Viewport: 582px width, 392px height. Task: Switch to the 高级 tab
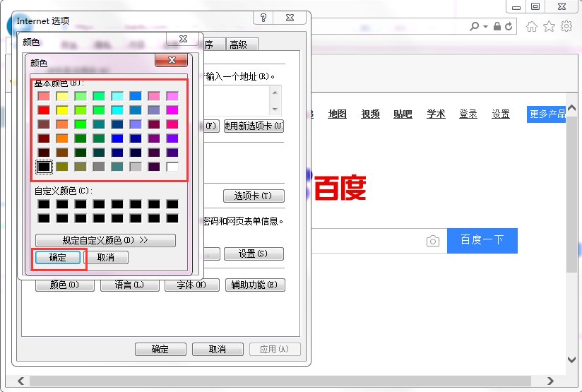(x=242, y=44)
